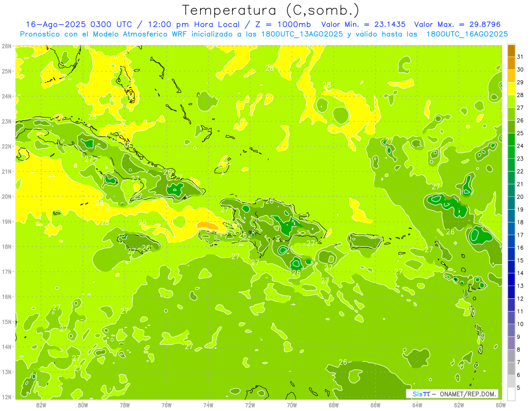Click the 21N latitude axis label
The width and height of the screenshot is (532, 411).
coord(6,171)
